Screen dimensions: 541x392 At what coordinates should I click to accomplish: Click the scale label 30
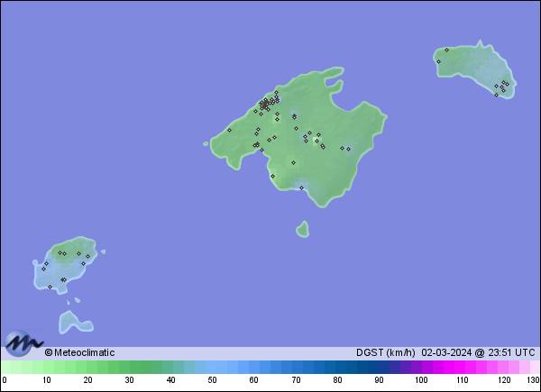pos(129,380)
